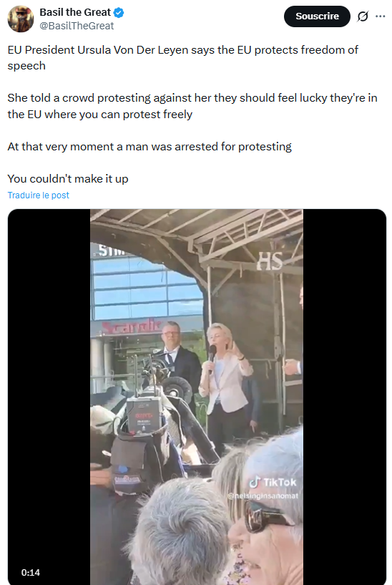Open the Basil the Great display name
Screen dimensions: 392x585
pos(75,12)
